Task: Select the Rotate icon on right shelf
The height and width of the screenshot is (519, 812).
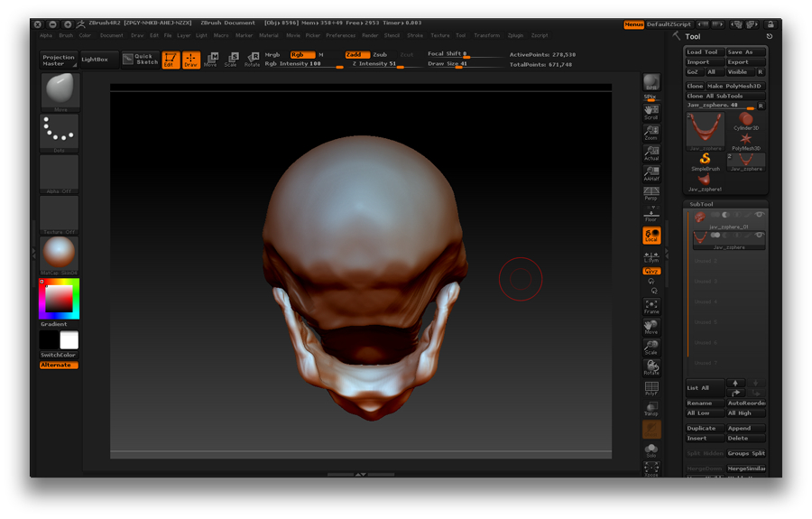Action: 651,367
